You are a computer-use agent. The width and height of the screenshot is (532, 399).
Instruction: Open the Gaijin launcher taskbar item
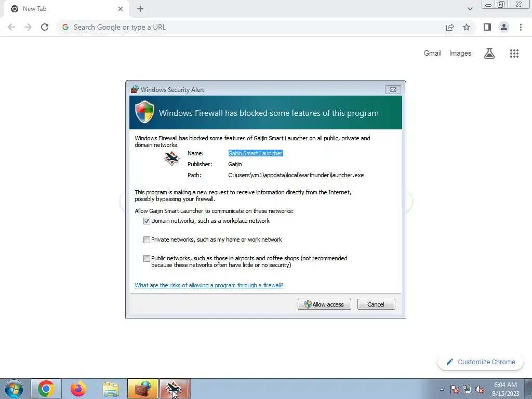(x=175, y=389)
